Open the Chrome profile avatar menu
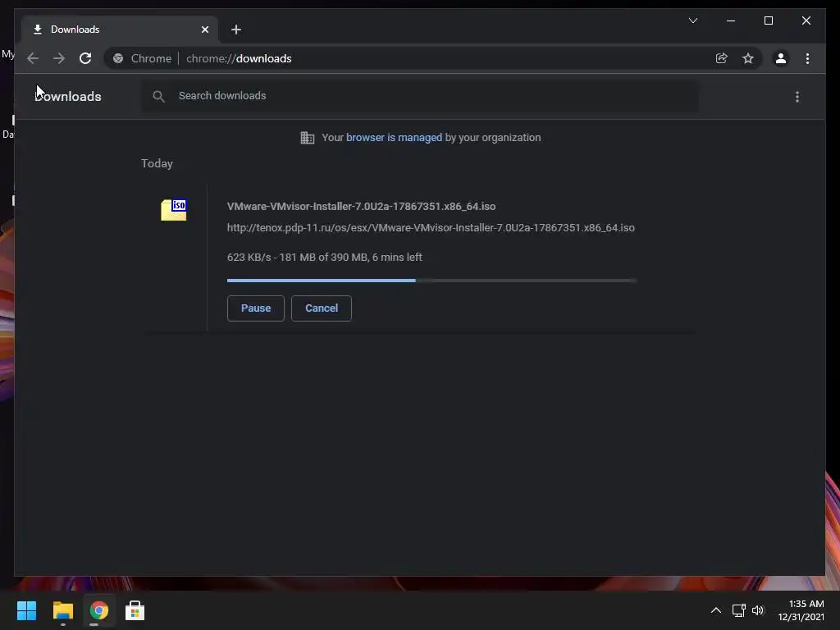This screenshot has width=840, height=630. (781, 58)
